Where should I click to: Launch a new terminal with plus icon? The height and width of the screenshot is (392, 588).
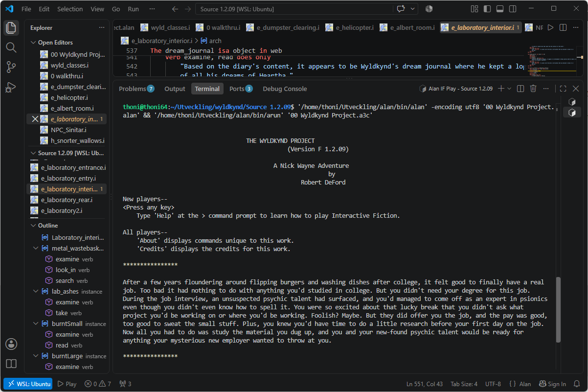tap(500, 89)
